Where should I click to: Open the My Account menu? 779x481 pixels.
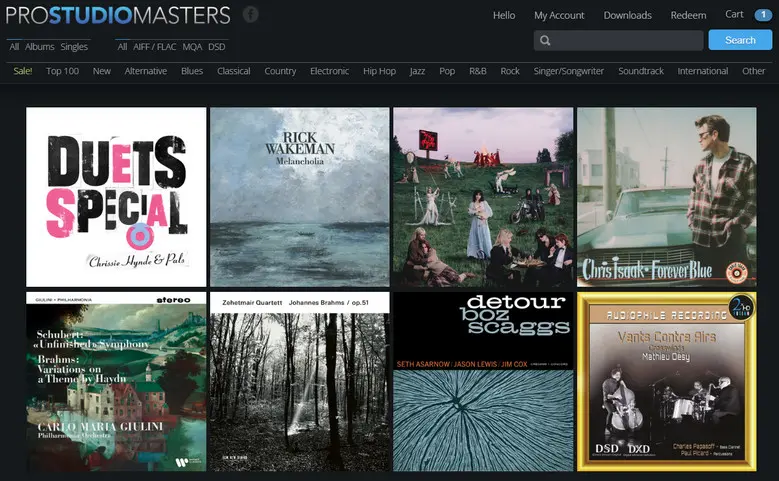[559, 15]
